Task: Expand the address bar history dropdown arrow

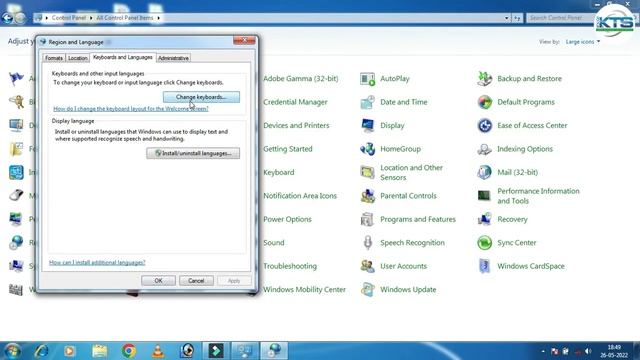Action: click(x=507, y=18)
